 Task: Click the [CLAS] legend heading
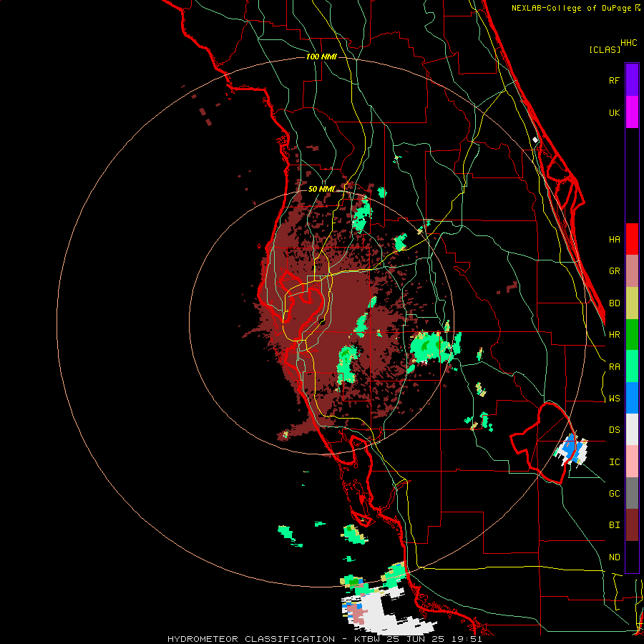click(605, 49)
